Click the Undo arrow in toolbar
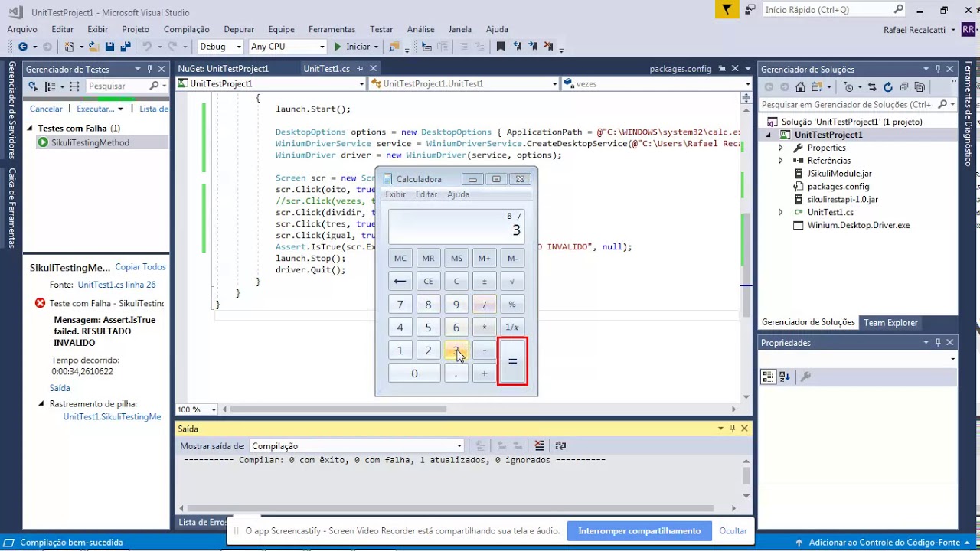Image resolution: width=980 pixels, height=551 pixels. [146, 47]
